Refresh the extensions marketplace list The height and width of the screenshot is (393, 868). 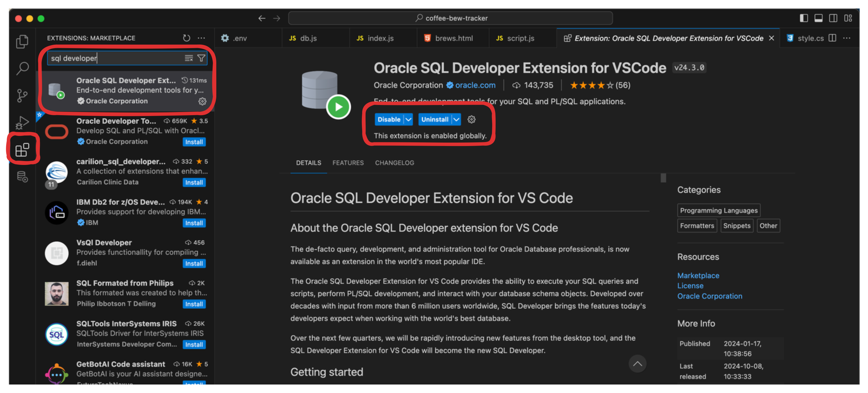pyautogui.click(x=186, y=38)
